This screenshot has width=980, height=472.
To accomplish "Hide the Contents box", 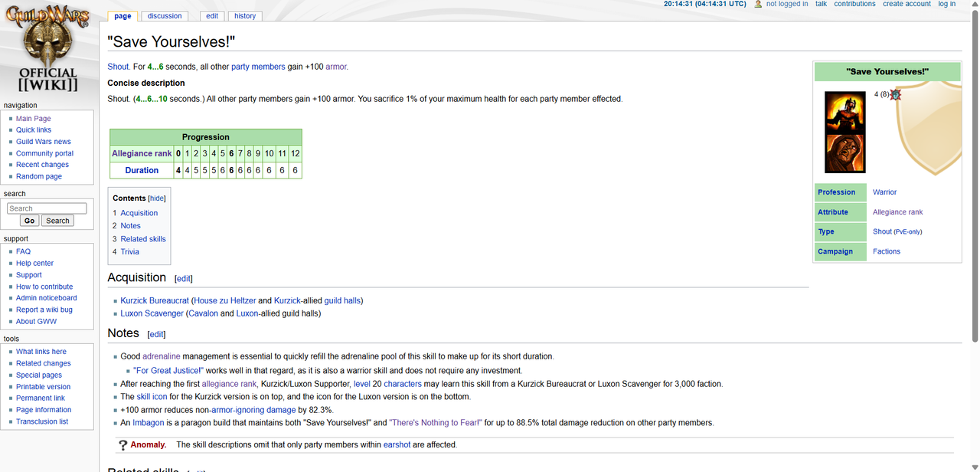I will pos(157,198).
